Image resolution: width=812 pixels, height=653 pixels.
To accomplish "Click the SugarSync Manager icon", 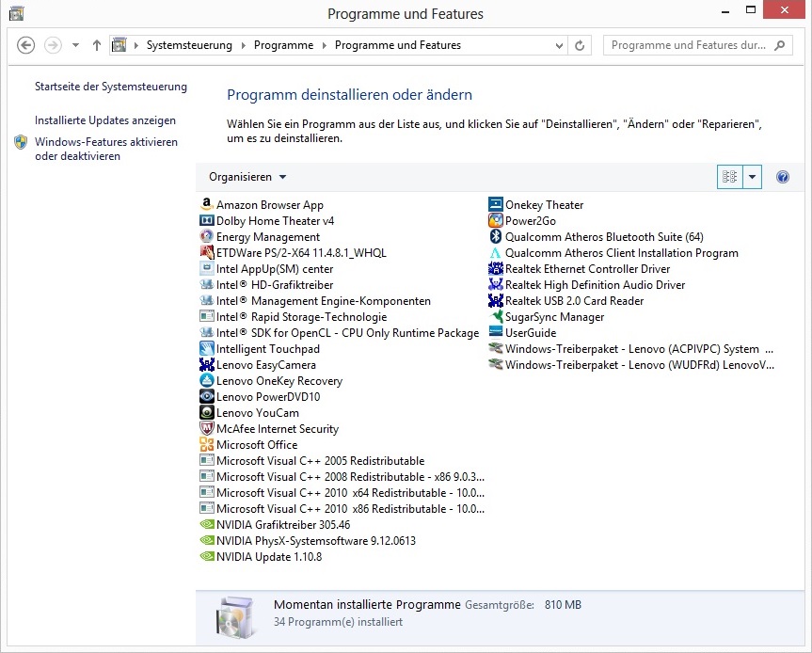I will pos(496,317).
